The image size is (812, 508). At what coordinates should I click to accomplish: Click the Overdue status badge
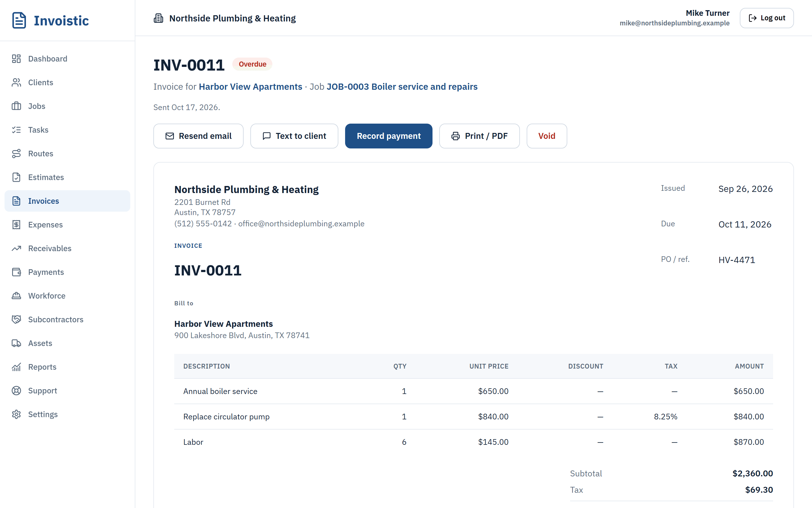[x=252, y=64]
